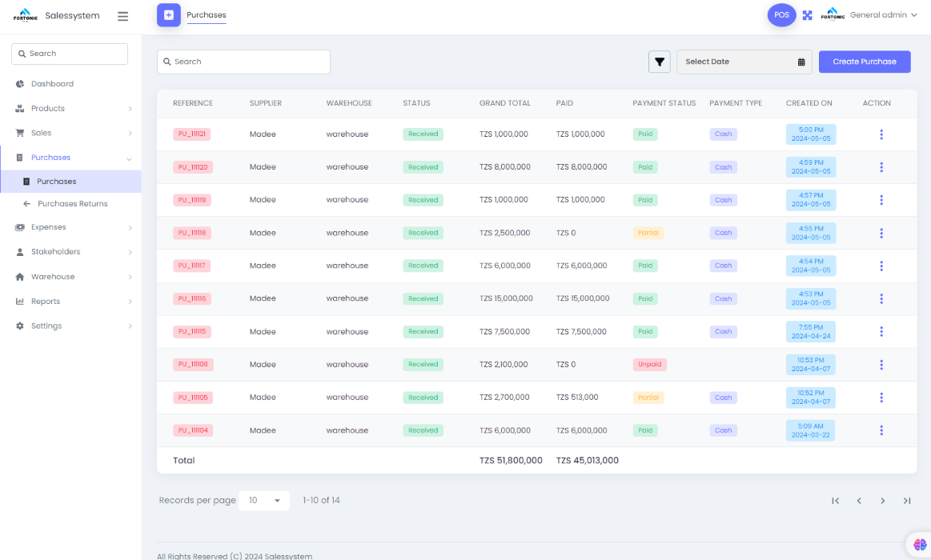Go to Dashboard from sidebar

pos(52,84)
